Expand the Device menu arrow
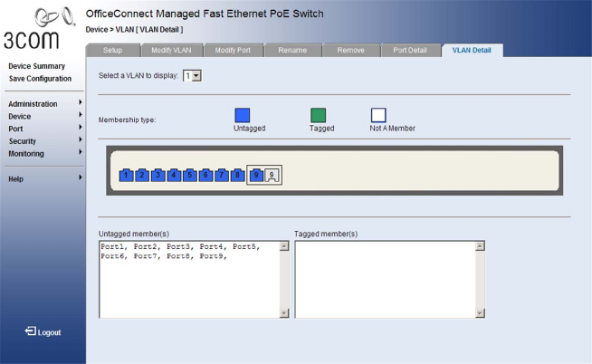 81,115
